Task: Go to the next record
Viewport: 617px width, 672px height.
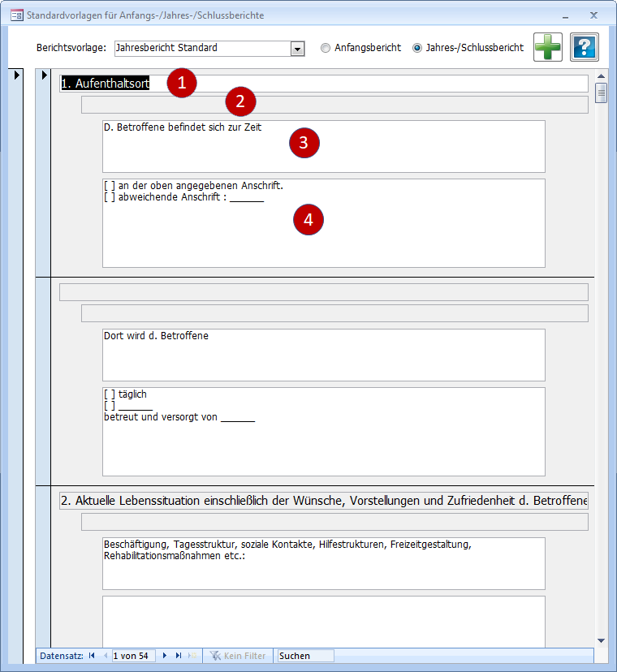Action: [164, 656]
